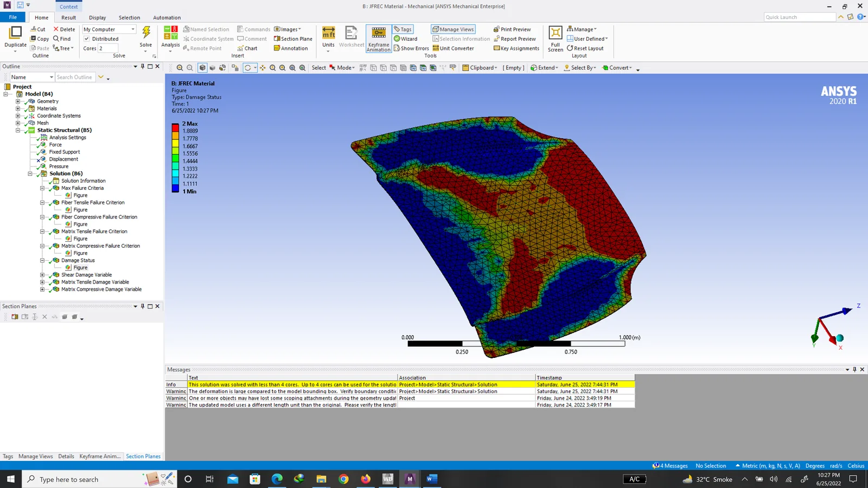Click the Full Screen layout icon

555,34
